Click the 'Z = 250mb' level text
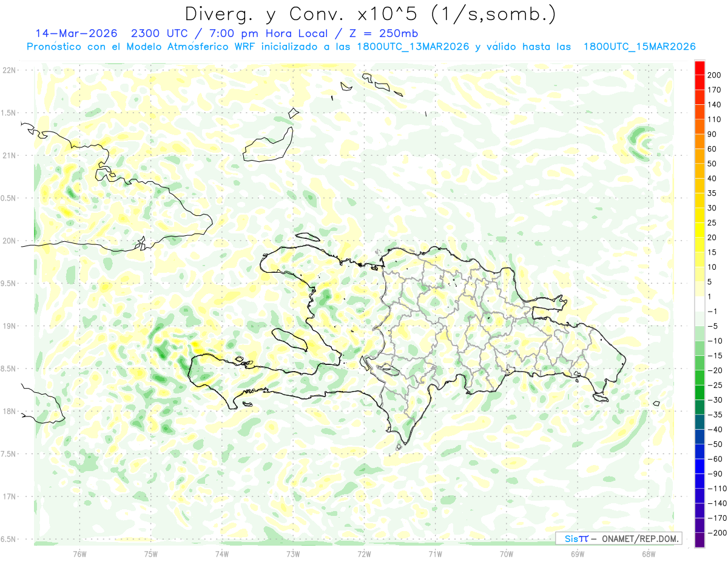 (x=383, y=33)
